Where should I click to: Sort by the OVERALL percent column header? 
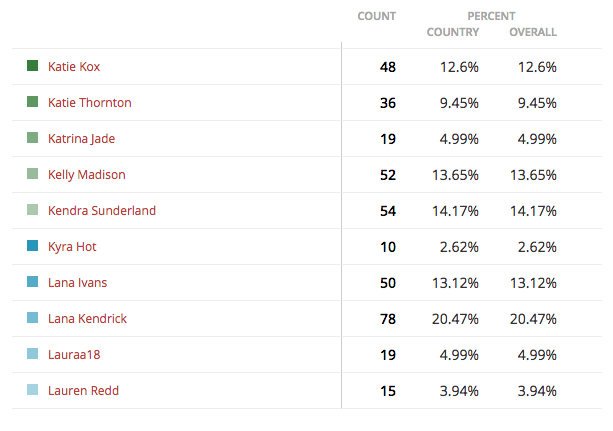click(533, 32)
